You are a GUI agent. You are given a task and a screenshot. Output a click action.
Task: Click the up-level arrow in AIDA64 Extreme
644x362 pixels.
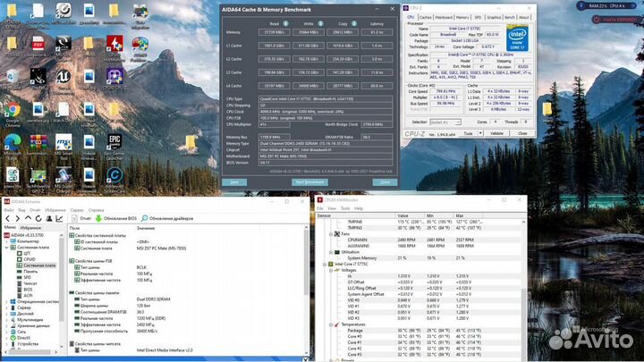point(28,218)
